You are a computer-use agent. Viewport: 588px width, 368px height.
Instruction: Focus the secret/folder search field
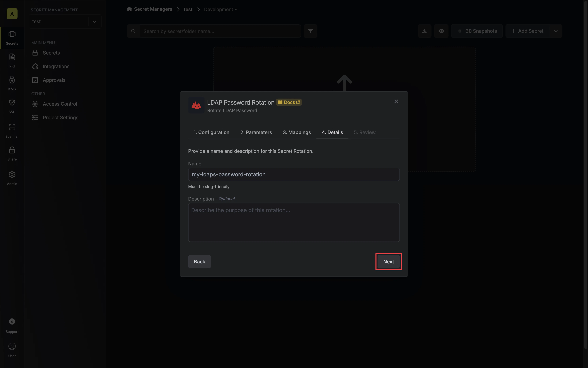[x=220, y=31]
